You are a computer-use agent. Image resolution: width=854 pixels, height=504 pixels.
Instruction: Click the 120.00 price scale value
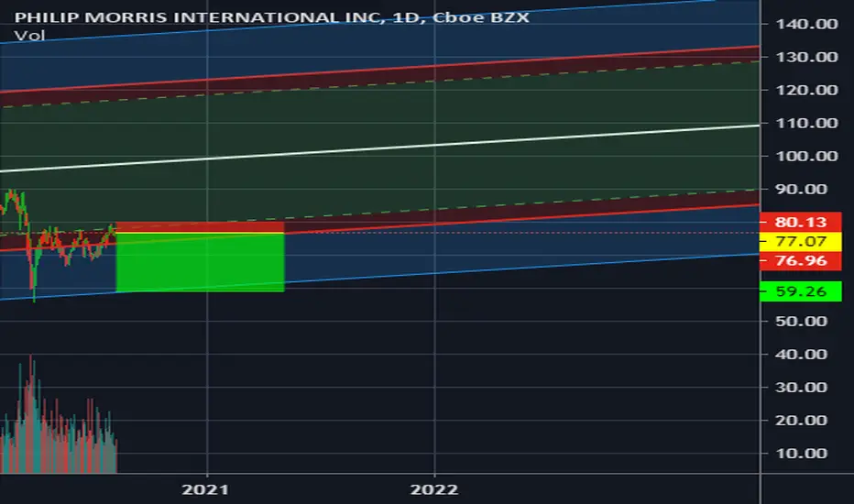pyautogui.click(x=806, y=90)
